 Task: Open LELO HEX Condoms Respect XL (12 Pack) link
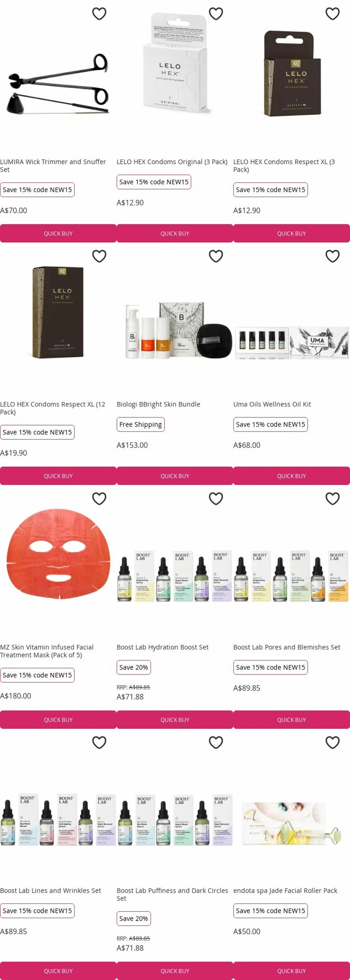53,408
